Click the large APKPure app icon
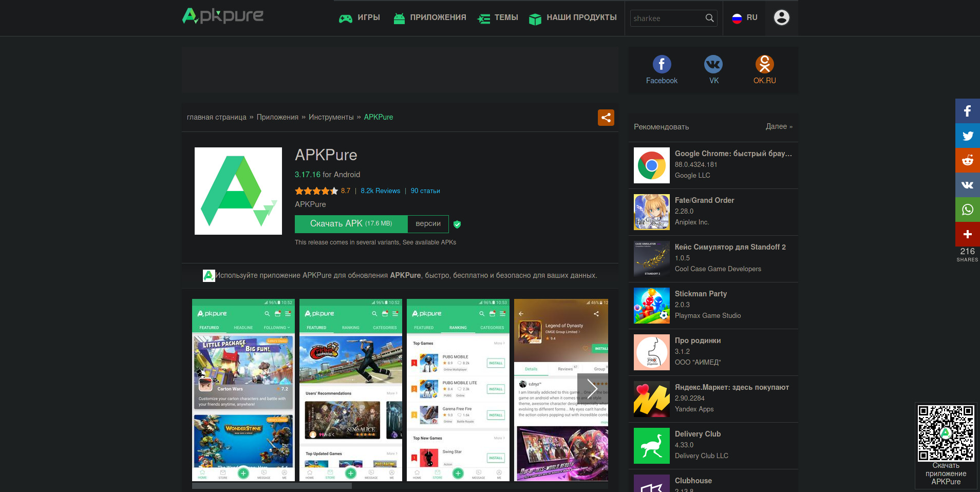Viewport: 980px width, 492px height. coord(238,191)
